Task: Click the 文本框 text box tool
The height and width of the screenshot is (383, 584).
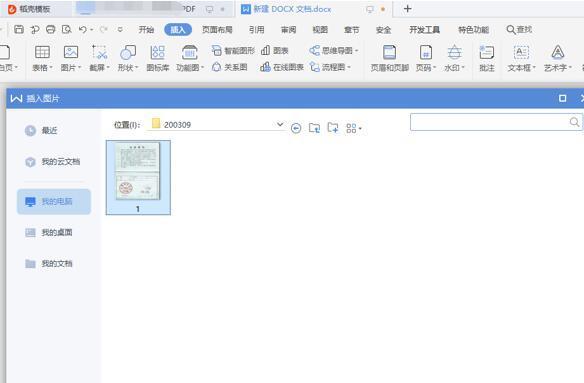Action: tap(521, 58)
